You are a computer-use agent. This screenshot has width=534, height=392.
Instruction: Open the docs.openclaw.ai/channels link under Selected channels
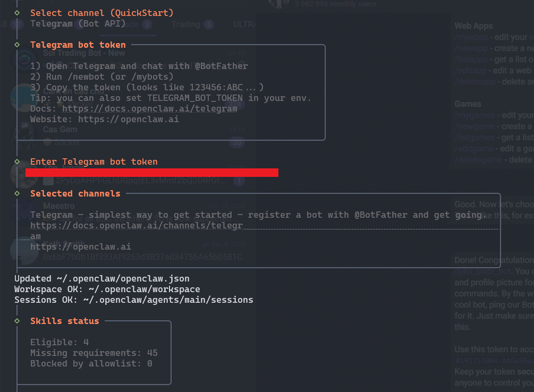(x=136, y=226)
